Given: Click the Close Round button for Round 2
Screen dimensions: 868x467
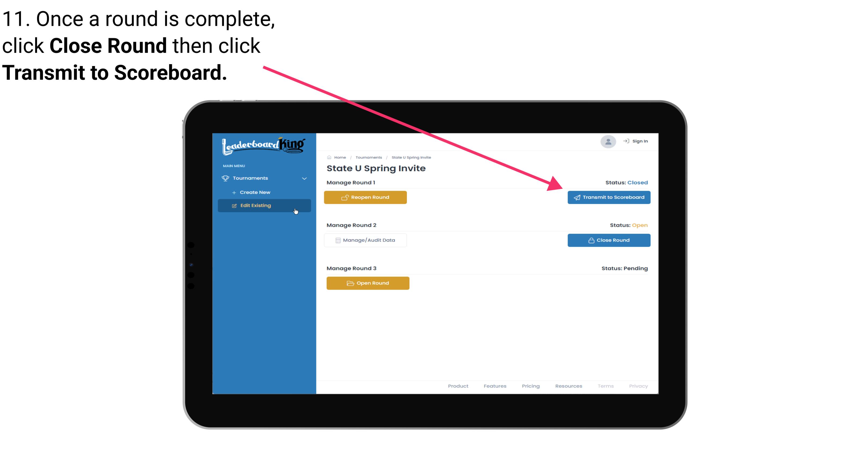Looking at the screenshot, I should [x=609, y=240].
